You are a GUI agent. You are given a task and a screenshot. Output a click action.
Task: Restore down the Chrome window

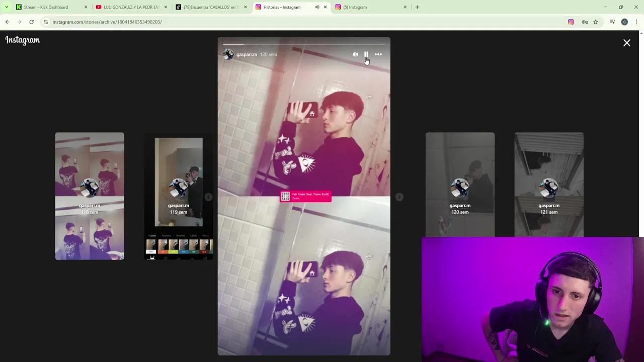[621, 7]
